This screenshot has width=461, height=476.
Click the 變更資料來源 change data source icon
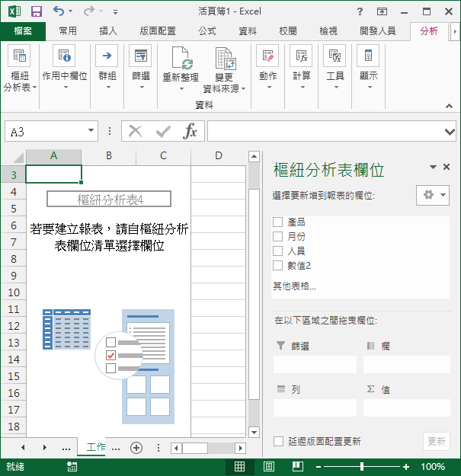click(x=225, y=59)
